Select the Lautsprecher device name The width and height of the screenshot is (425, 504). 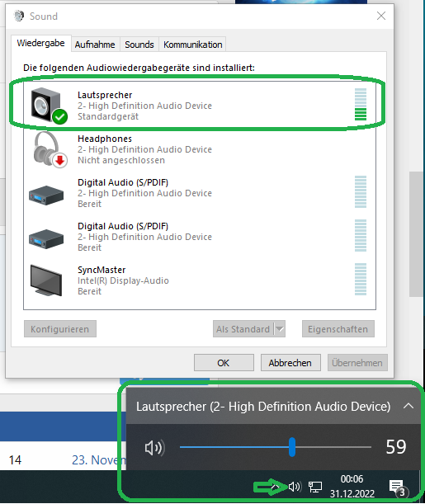(x=105, y=95)
